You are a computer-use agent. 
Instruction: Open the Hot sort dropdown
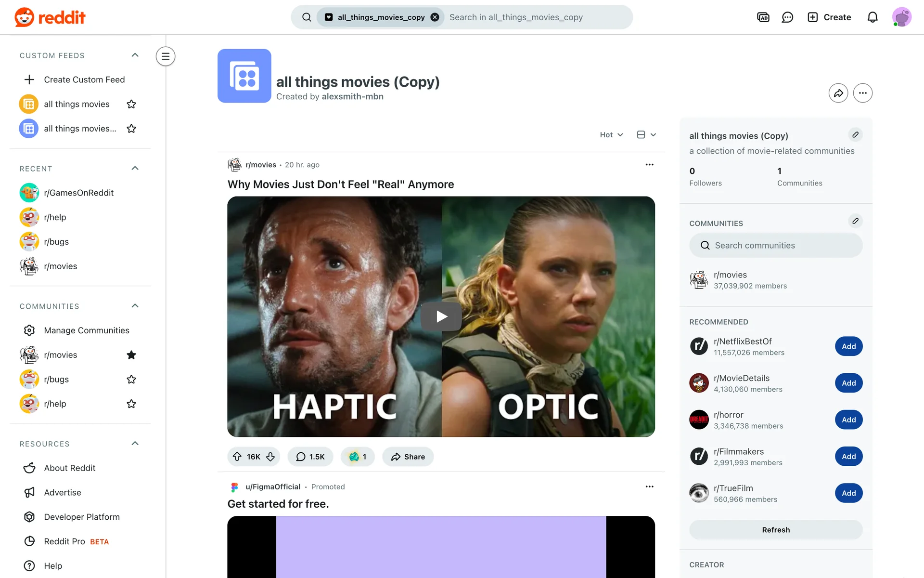[611, 135]
